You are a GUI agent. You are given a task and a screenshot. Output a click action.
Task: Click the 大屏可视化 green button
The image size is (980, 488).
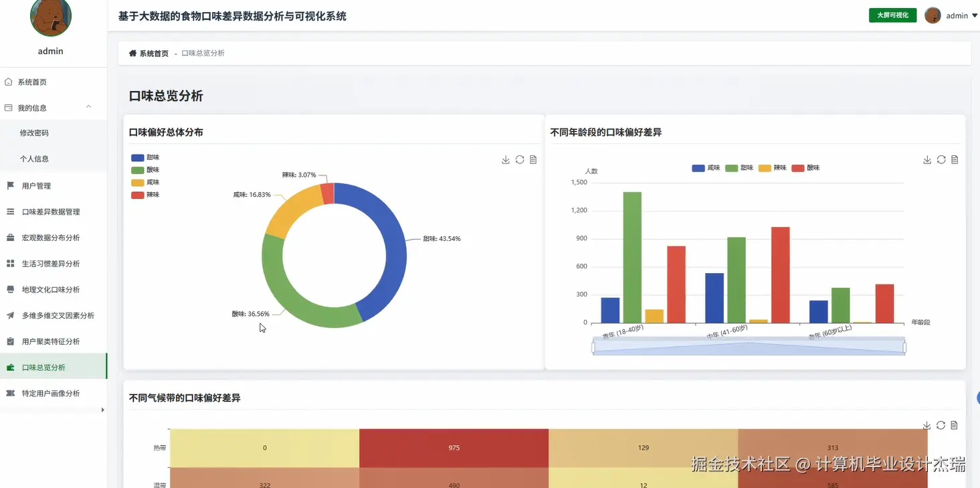pos(892,15)
